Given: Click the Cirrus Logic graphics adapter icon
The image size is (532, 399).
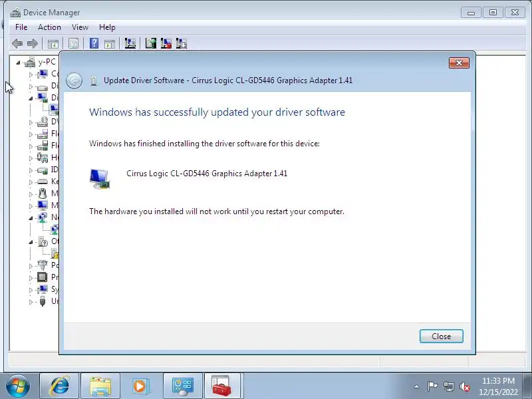Looking at the screenshot, I should [100, 179].
